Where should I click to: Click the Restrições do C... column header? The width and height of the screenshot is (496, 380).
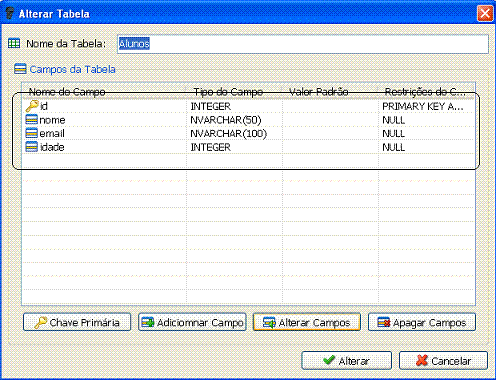[x=426, y=91]
